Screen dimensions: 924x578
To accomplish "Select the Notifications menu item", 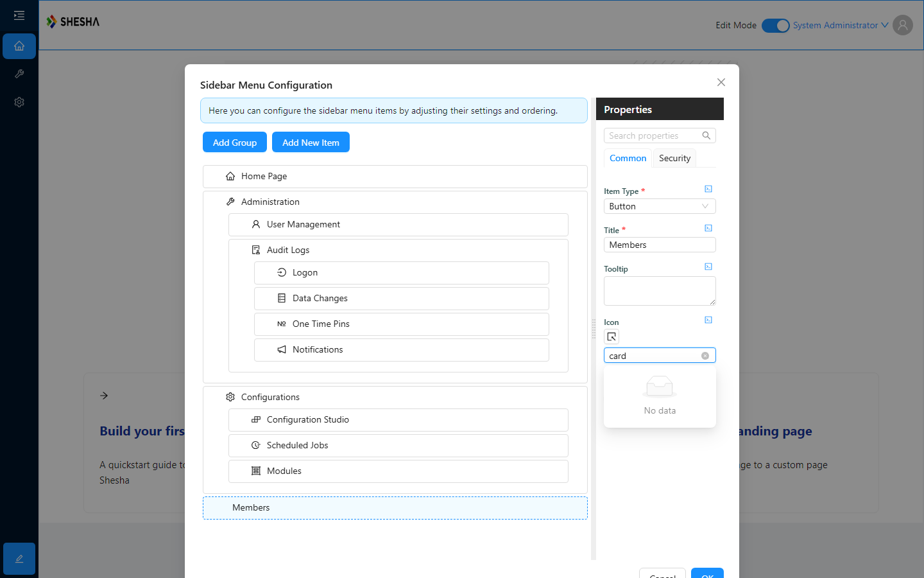I will pos(402,349).
